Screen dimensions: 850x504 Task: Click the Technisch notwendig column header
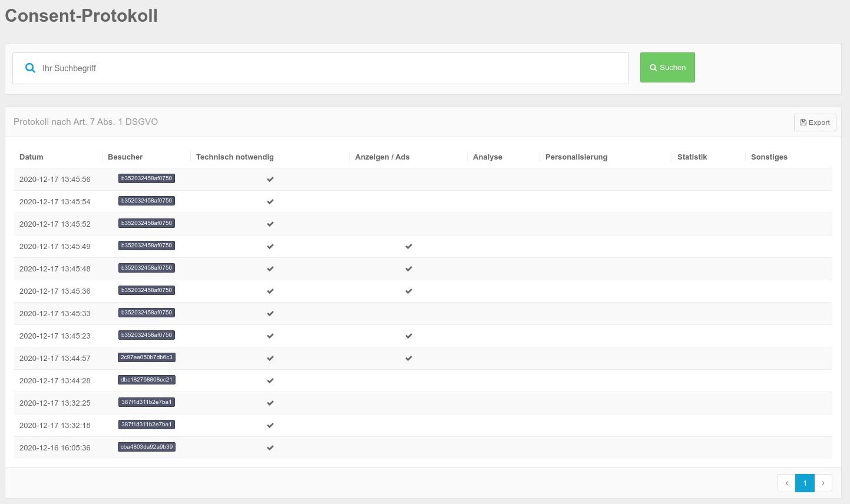[x=234, y=157]
